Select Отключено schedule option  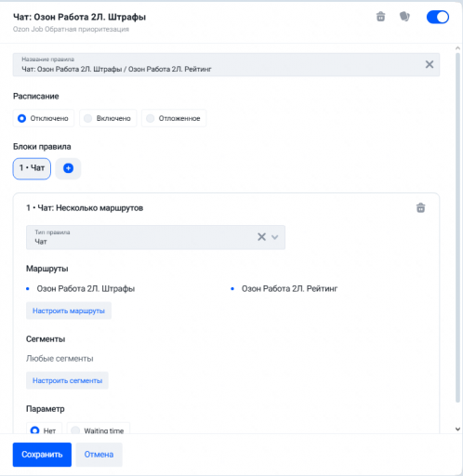pyautogui.click(x=44, y=118)
